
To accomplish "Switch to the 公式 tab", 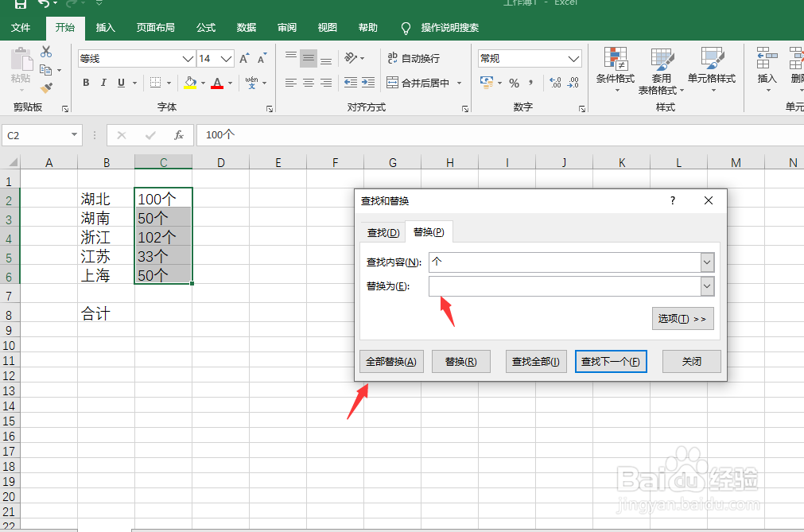I will coord(206,28).
